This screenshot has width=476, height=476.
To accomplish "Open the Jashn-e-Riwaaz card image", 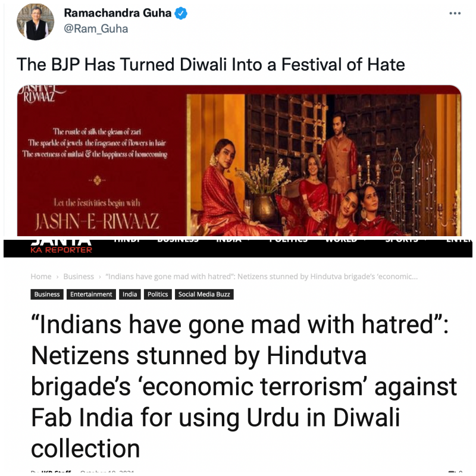I will [239, 160].
